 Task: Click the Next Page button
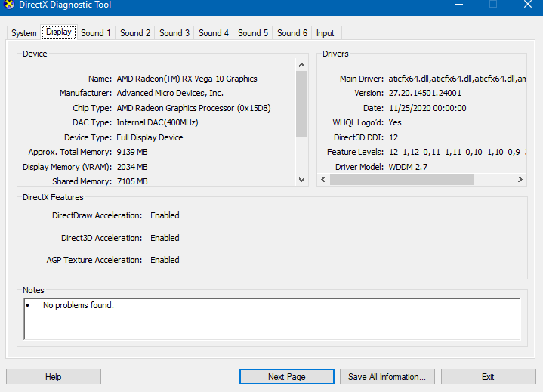287,376
